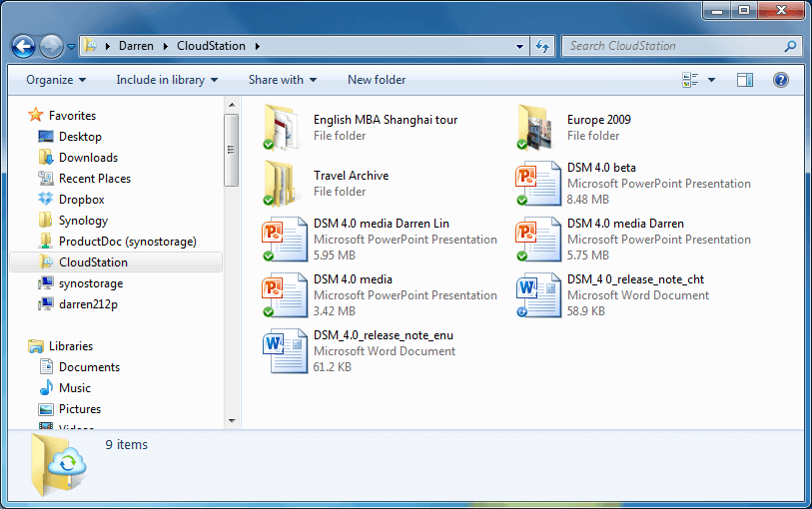The image size is (812, 509).
Task: Click the Libraries icon
Action: point(36,346)
